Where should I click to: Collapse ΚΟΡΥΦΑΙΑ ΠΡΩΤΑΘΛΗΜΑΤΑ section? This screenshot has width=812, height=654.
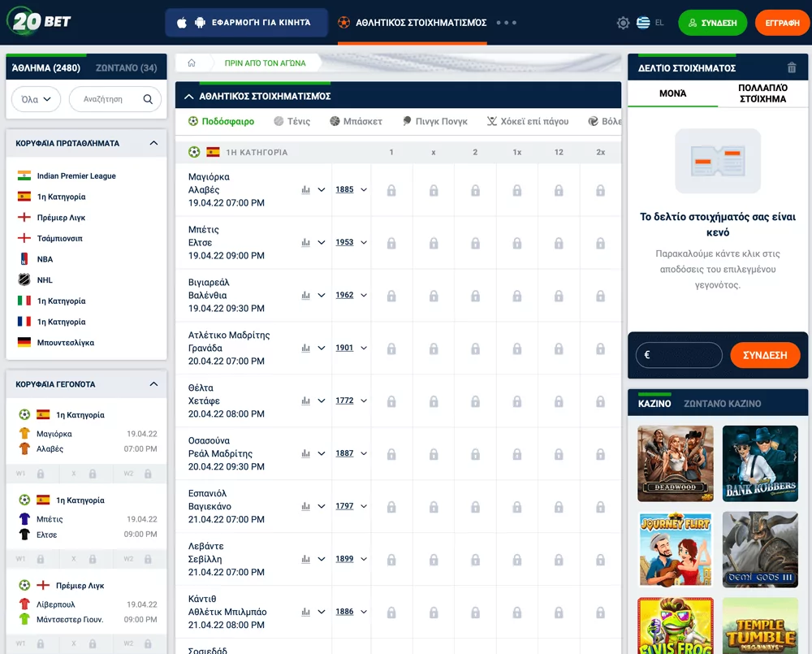point(153,143)
